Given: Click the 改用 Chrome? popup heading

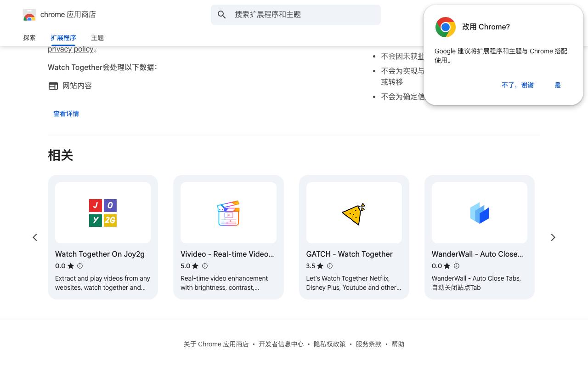Looking at the screenshot, I should tap(486, 27).
